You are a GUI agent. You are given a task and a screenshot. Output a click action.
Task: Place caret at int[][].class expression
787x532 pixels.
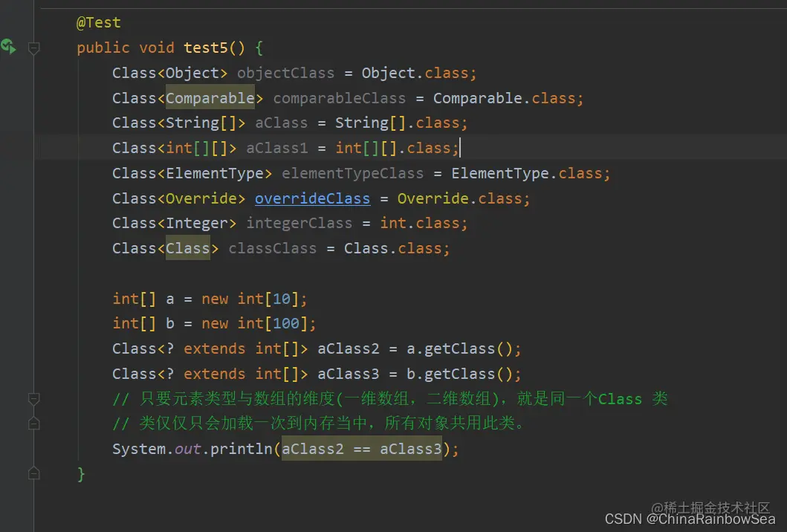(x=393, y=148)
